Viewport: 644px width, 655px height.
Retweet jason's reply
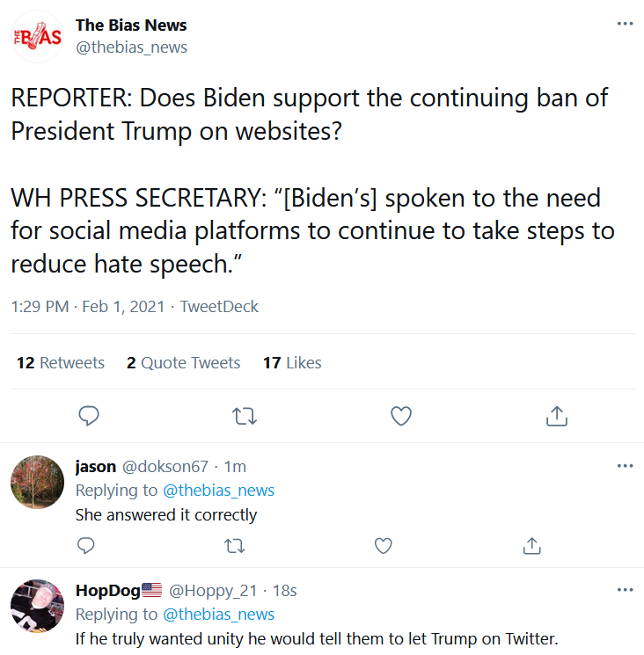tap(235, 546)
